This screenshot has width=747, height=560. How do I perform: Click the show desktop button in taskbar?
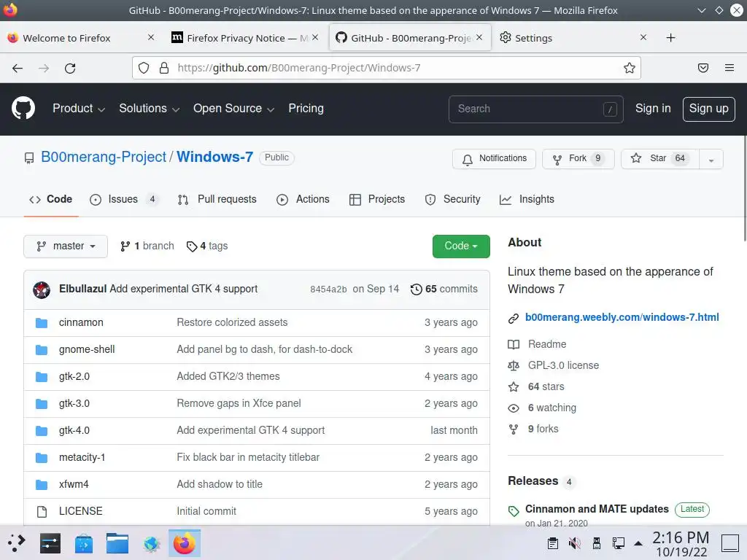(x=729, y=542)
